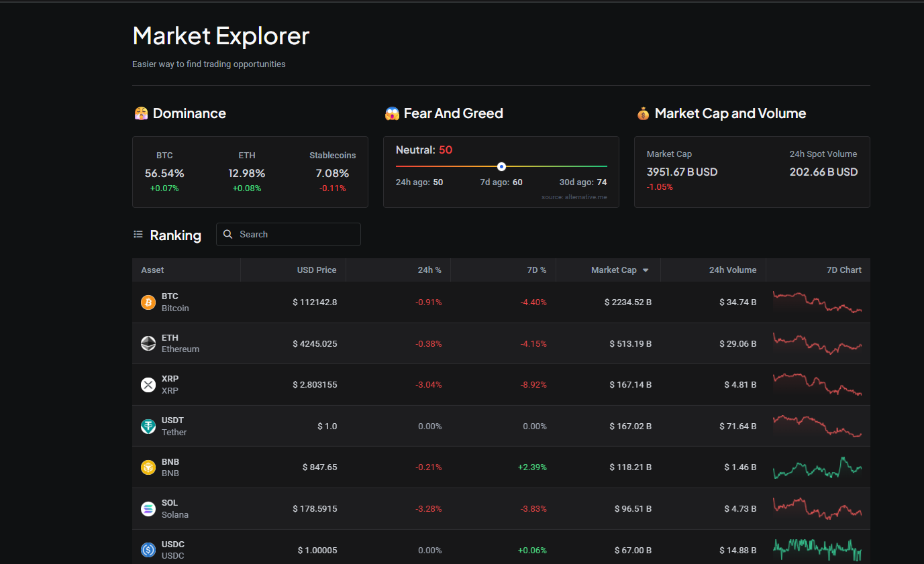This screenshot has height=564, width=924.
Task: Open the Solana 7D chart thumbnail
Action: point(817,508)
